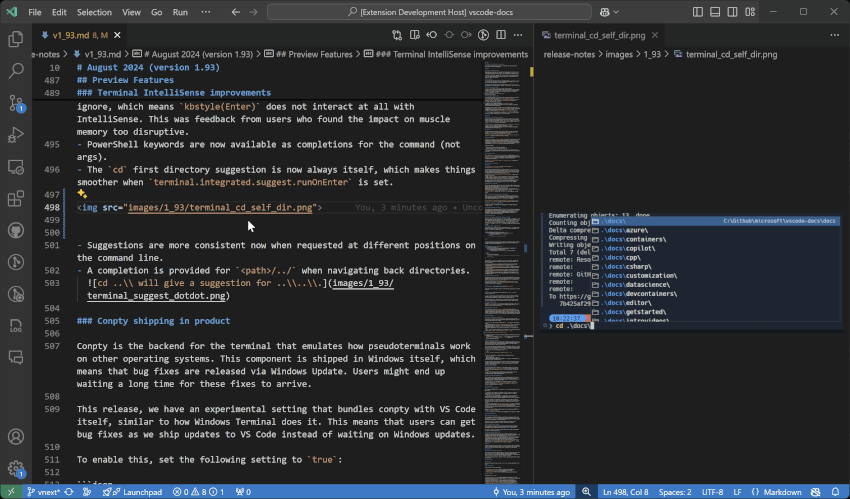Open the markdown preview to the side
This screenshot has width=850, height=499.
(415, 35)
